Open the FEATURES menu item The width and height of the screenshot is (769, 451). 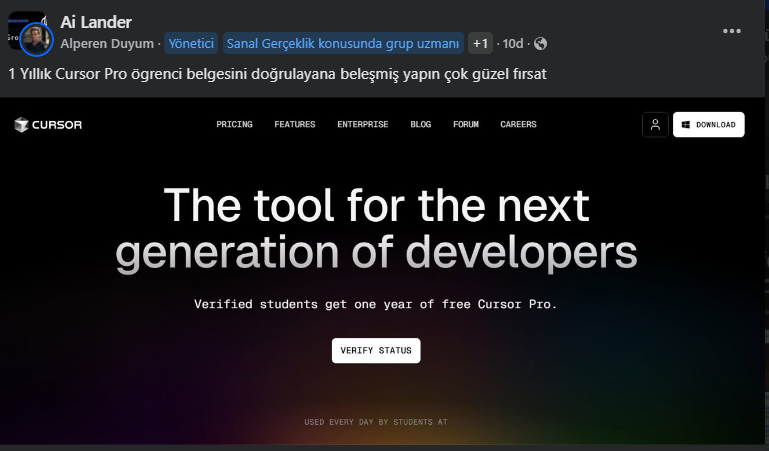click(x=295, y=125)
